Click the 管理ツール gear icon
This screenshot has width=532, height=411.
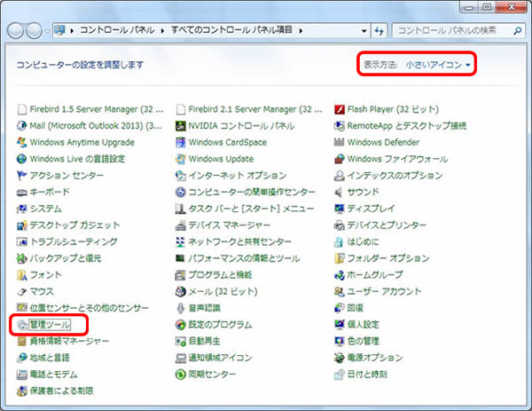[21, 325]
